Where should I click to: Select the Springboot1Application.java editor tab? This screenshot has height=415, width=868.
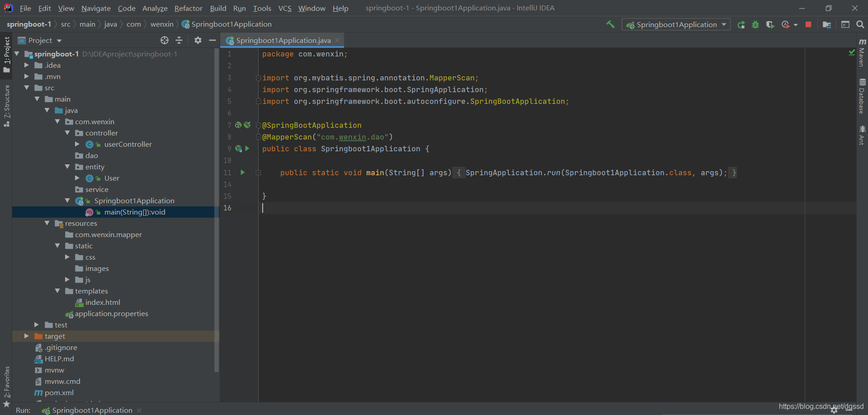tap(283, 40)
